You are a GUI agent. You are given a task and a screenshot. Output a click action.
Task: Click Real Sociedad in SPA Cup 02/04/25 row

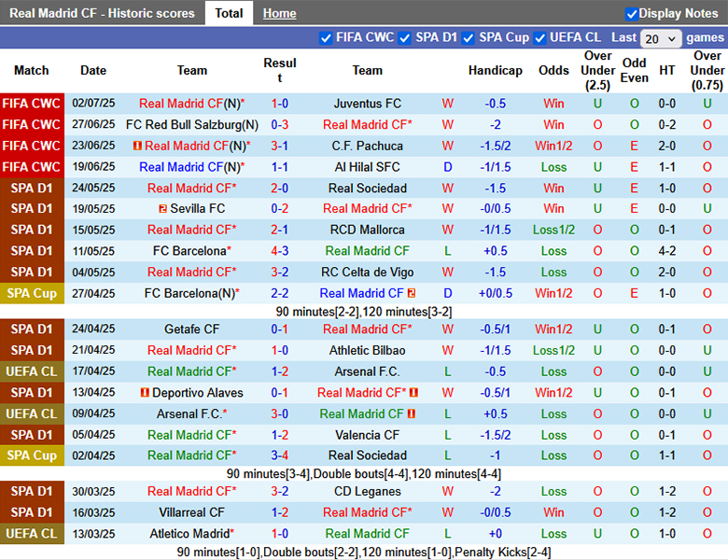(x=367, y=455)
